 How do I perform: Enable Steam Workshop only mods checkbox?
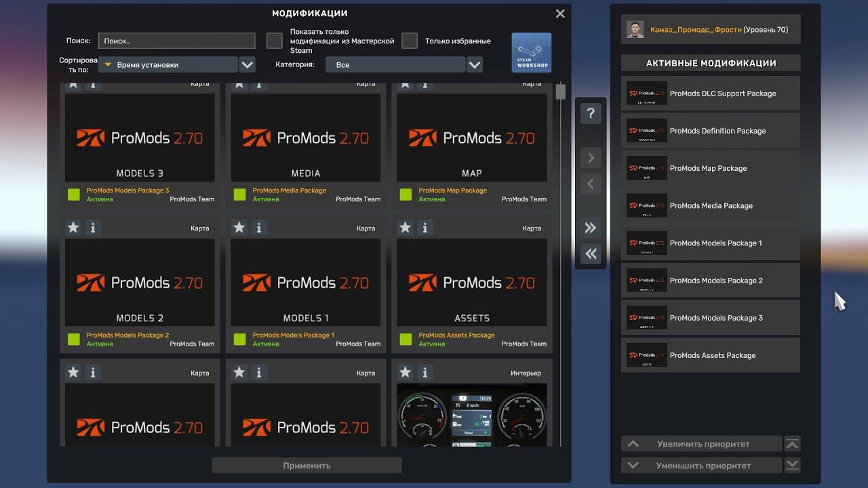[x=275, y=41]
